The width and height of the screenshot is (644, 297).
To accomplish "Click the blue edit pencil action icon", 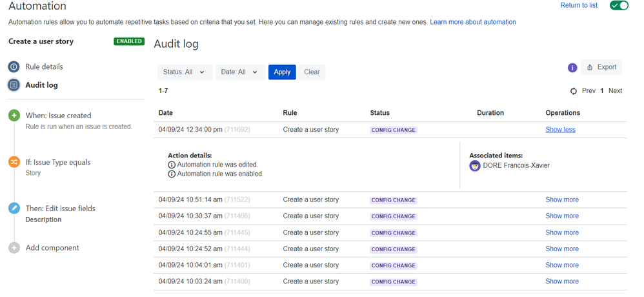I will point(14,209).
